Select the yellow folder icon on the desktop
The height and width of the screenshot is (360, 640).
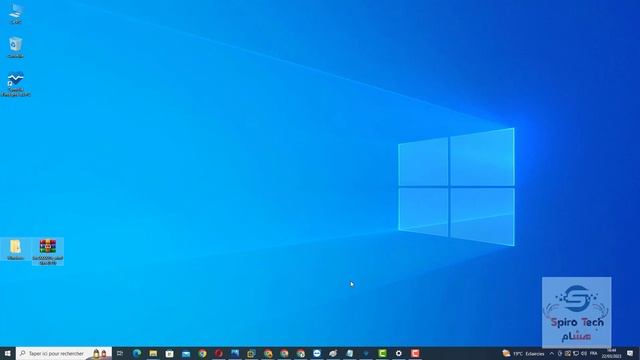16,250
